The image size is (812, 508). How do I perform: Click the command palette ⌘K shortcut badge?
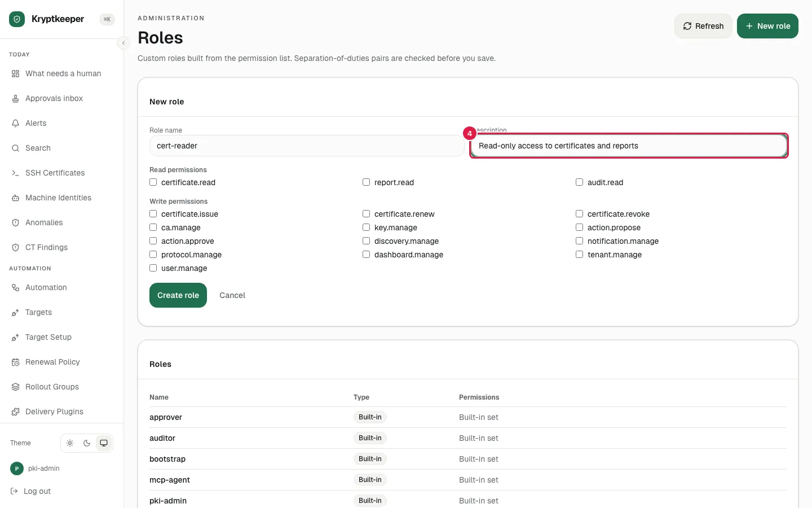click(x=107, y=19)
